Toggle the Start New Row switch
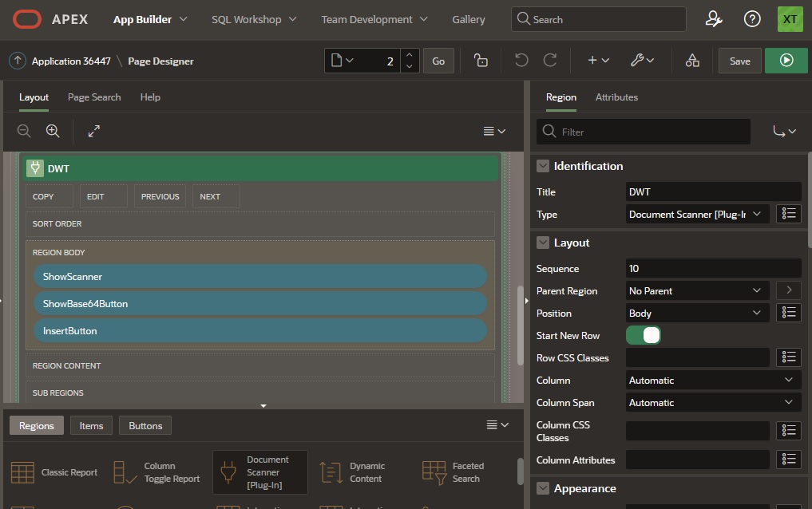The height and width of the screenshot is (509, 812). [644, 336]
